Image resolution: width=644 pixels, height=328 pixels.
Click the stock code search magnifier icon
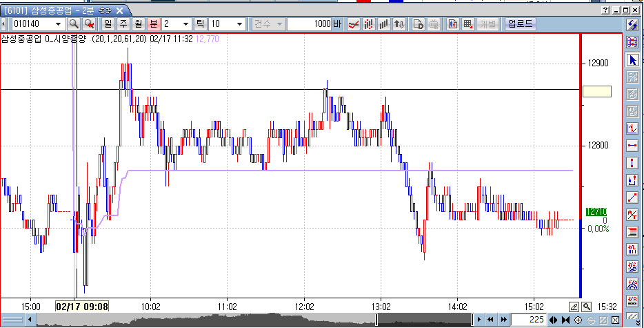point(74,24)
